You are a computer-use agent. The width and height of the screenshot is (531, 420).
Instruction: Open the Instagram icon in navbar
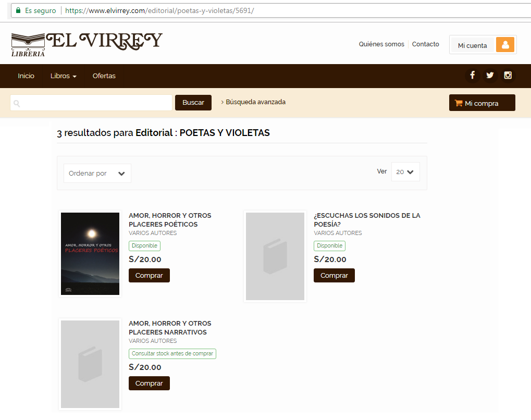pyautogui.click(x=508, y=75)
